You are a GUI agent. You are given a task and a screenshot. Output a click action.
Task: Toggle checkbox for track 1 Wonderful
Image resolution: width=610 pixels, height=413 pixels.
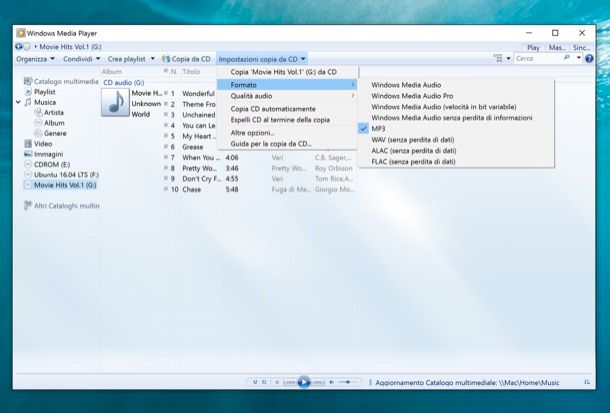click(166, 93)
